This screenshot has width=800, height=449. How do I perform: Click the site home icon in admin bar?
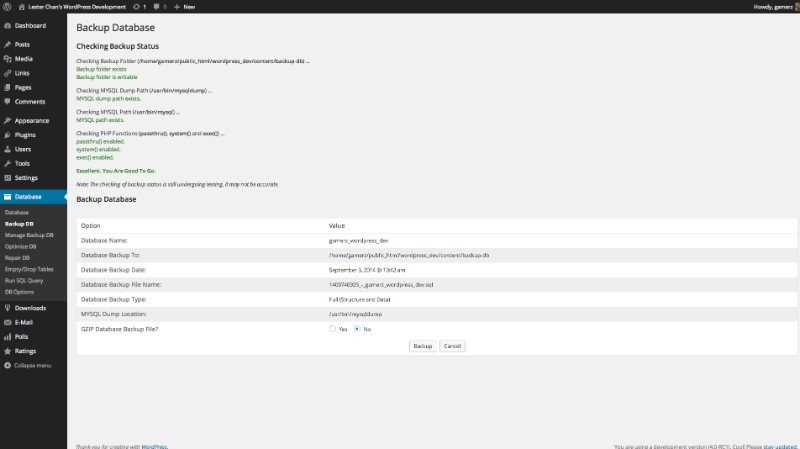pyautogui.click(x=21, y=7)
